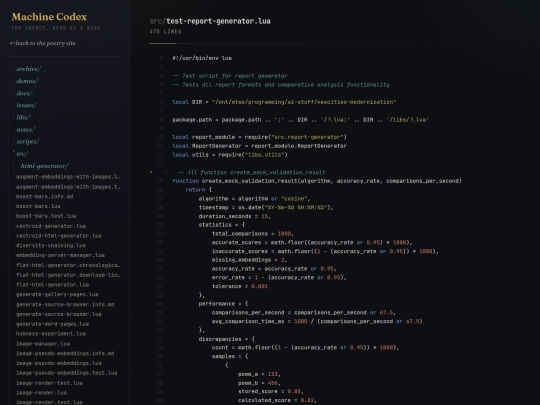Open image-render.lua file
540x405 pixels.
(x=41, y=393)
